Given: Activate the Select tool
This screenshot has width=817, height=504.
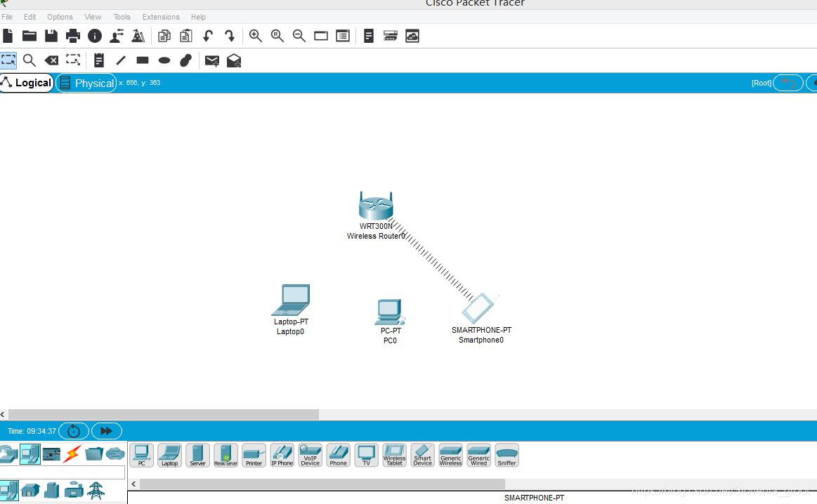Looking at the screenshot, I should click(x=8, y=60).
